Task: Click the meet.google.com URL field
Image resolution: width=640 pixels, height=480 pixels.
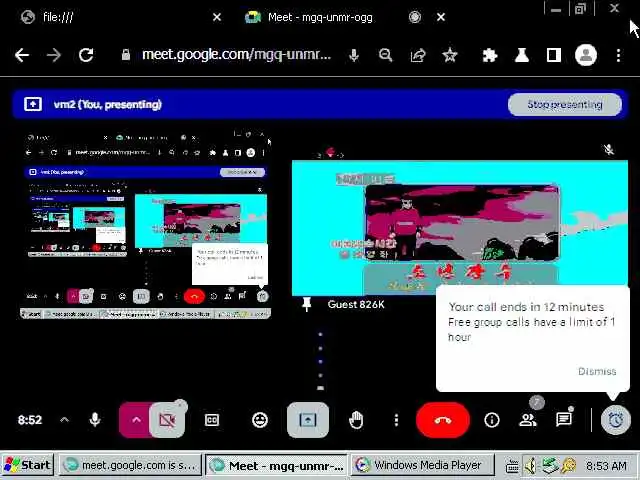Action: 236,55
